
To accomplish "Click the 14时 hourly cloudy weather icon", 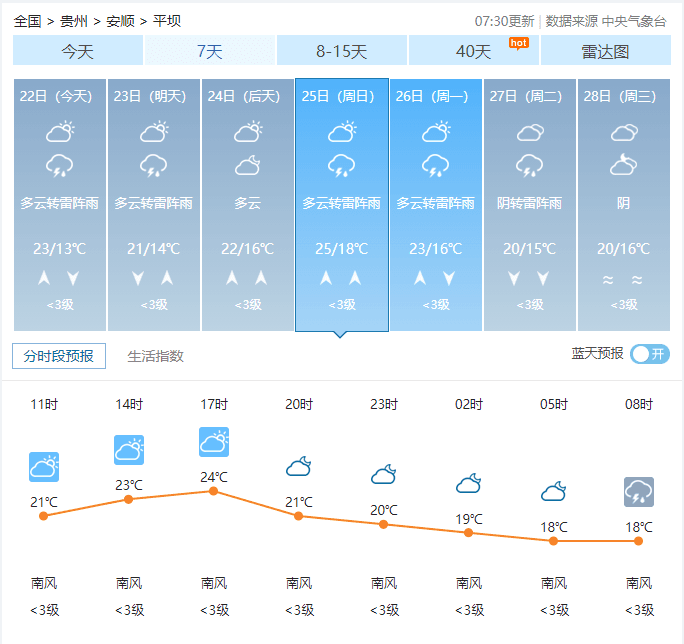I will coord(129,450).
